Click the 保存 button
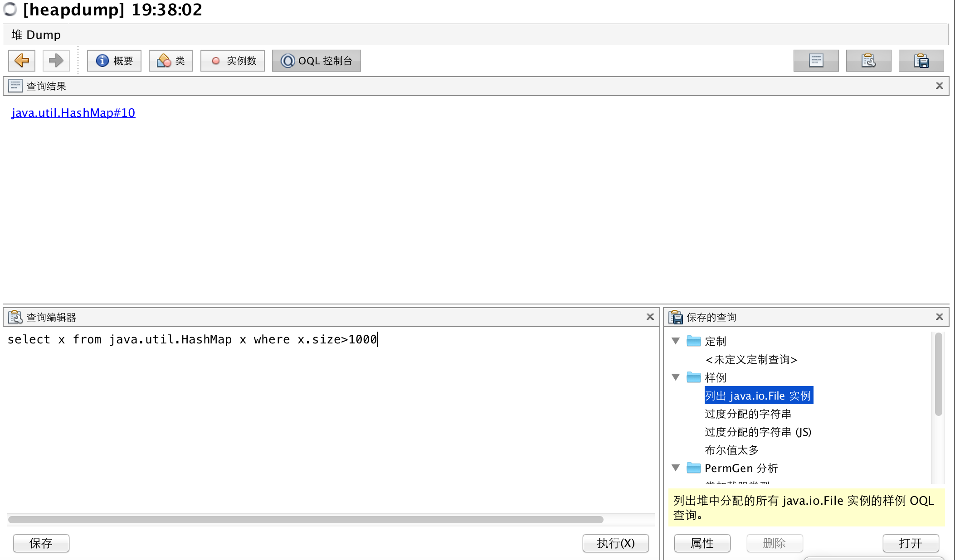955x560 pixels. 41,543
